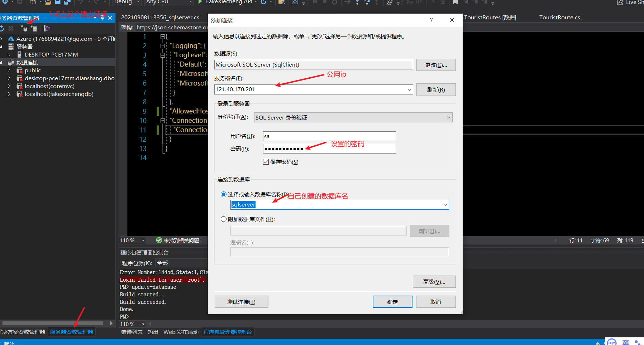Open the 程序包源 全部 dropdown
The height and width of the screenshot is (345, 644).
point(181,263)
